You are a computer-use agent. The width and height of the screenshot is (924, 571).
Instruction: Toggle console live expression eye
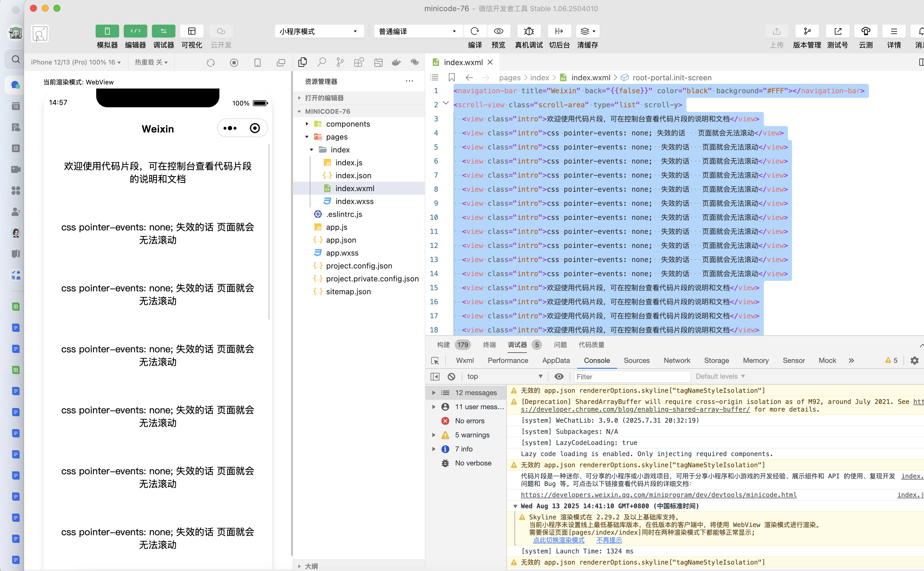559,376
